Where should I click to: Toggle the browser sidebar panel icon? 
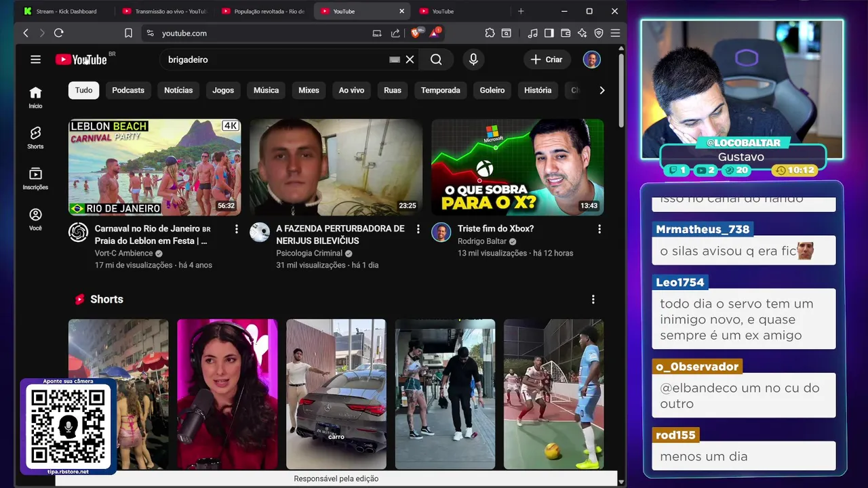point(549,33)
